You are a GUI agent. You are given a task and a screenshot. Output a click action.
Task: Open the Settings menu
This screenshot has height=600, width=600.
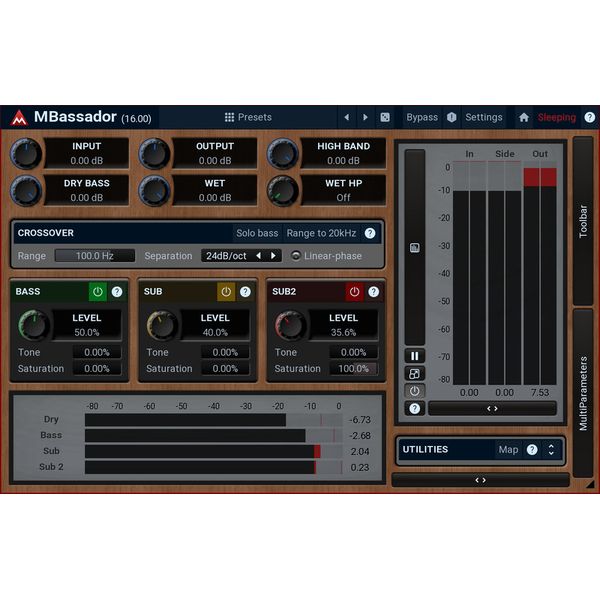click(484, 117)
